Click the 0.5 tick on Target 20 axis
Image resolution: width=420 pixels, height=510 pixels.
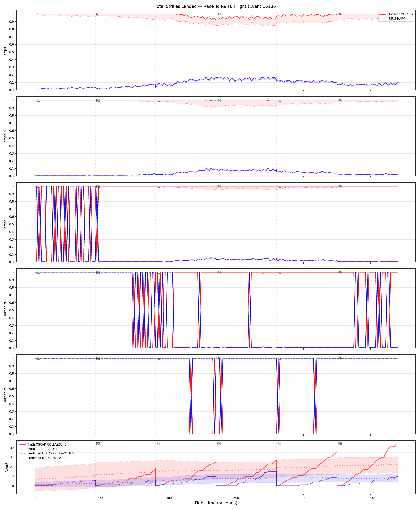[11, 310]
